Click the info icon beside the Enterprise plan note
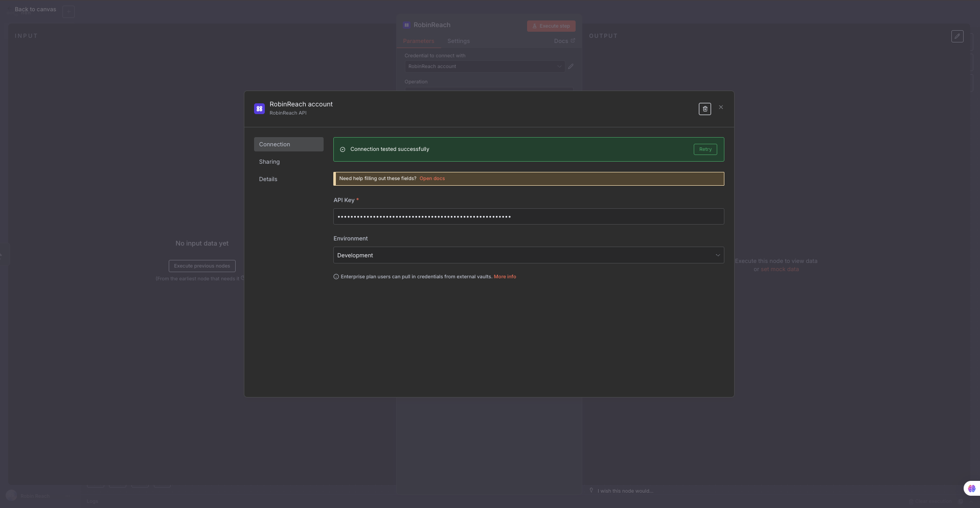The image size is (980, 508). tap(336, 277)
